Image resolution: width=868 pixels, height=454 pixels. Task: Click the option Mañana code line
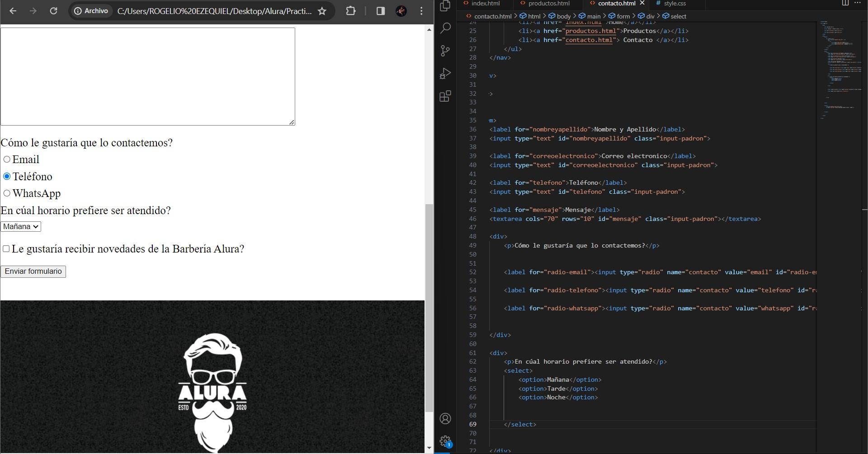coord(560,379)
